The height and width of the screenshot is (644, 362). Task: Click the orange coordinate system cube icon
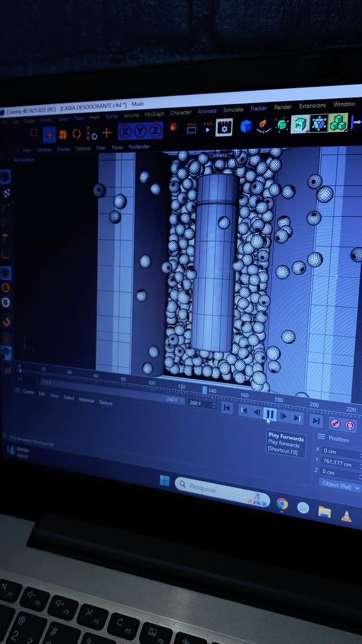coord(173,128)
